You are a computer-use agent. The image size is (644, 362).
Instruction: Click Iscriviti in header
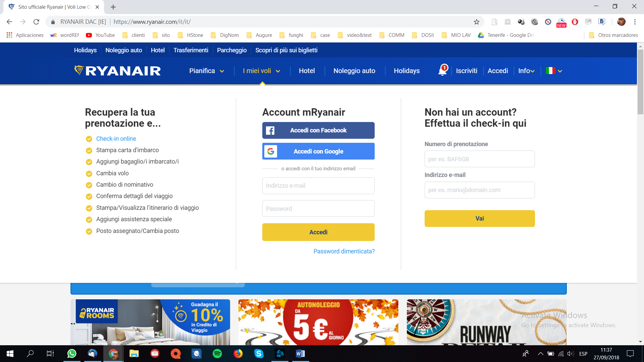pos(467,71)
